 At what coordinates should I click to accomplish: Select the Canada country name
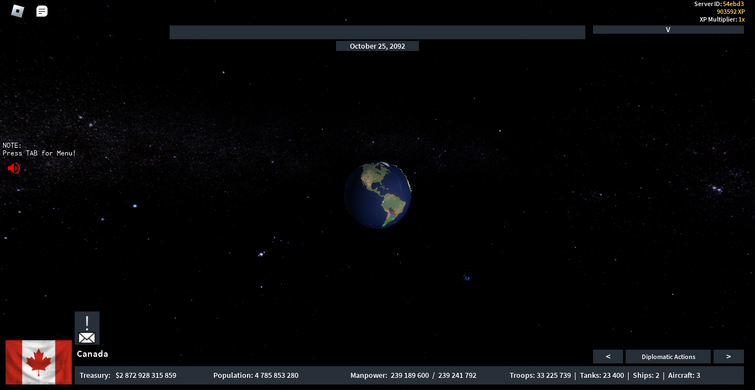92,354
